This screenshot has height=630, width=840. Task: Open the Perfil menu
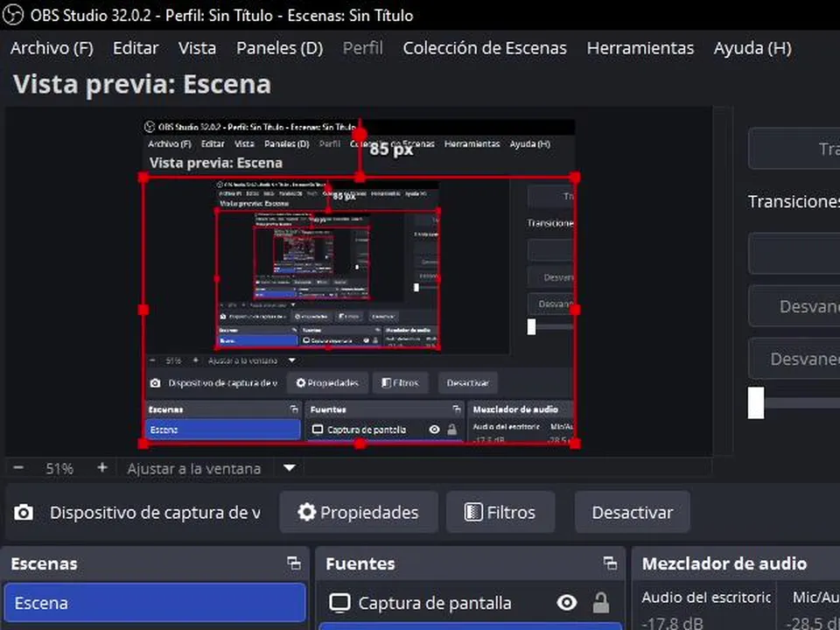[x=362, y=48]
